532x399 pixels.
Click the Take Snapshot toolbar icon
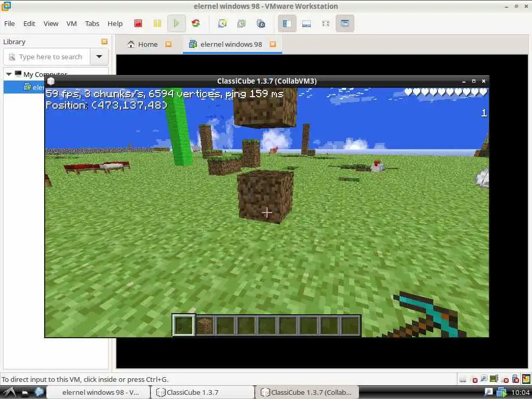222,23
